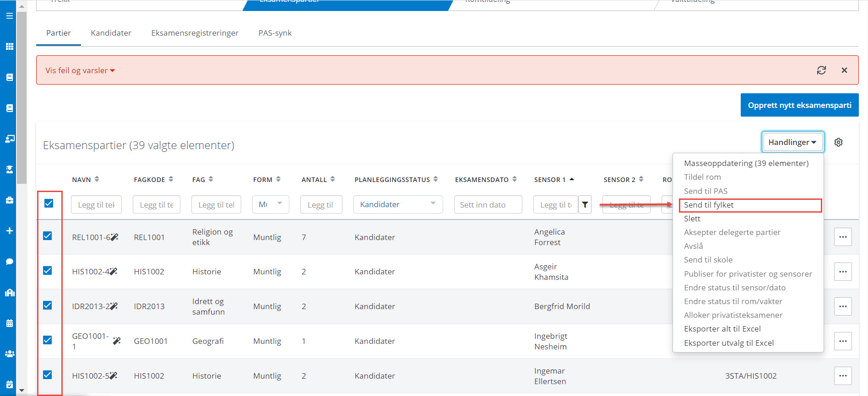
Task: Sort by NAVN column arrows
Action: pos(97,179)
